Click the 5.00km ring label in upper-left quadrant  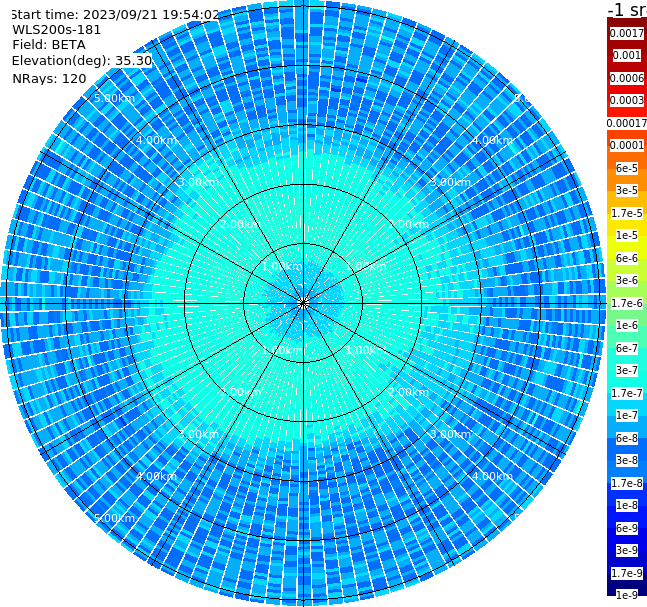[x=114, y=98]
